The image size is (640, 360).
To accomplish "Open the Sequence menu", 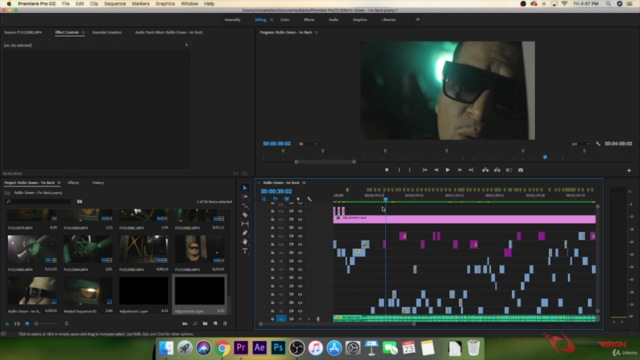I will 115,4.
